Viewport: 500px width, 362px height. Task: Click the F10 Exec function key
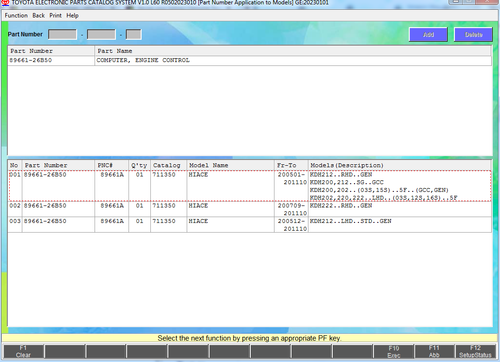[393, 351]
